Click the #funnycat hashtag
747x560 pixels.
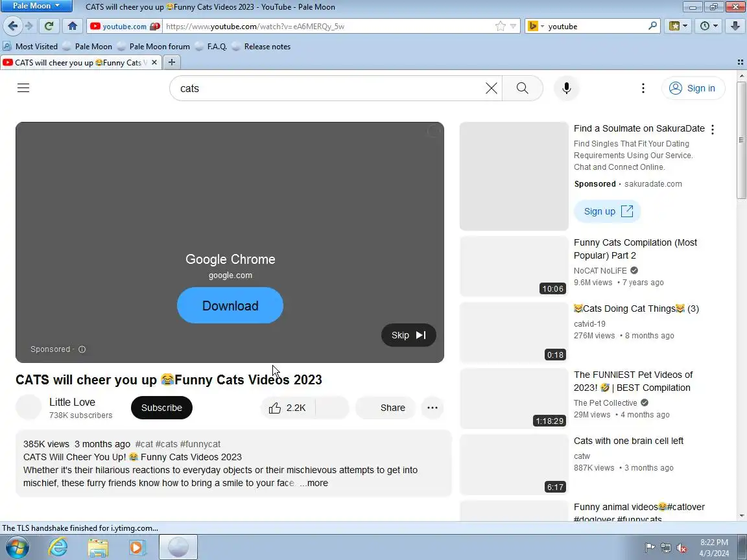[x=200, y=444]
